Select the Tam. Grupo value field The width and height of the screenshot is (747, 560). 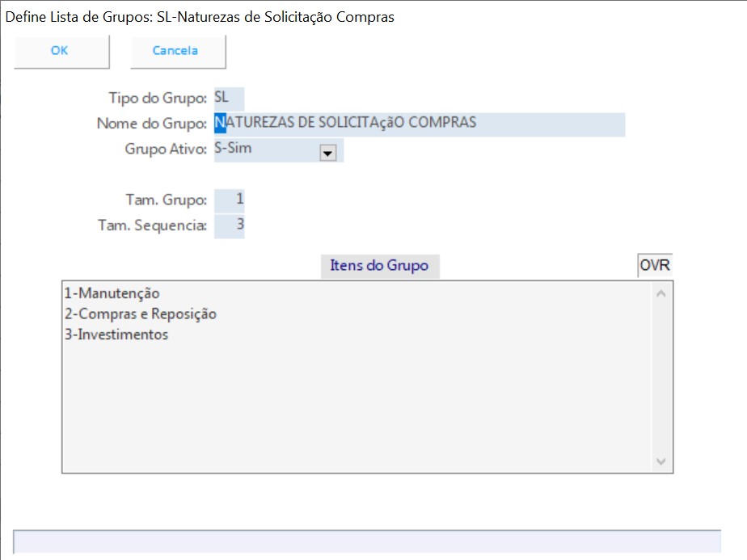[230, 200]
